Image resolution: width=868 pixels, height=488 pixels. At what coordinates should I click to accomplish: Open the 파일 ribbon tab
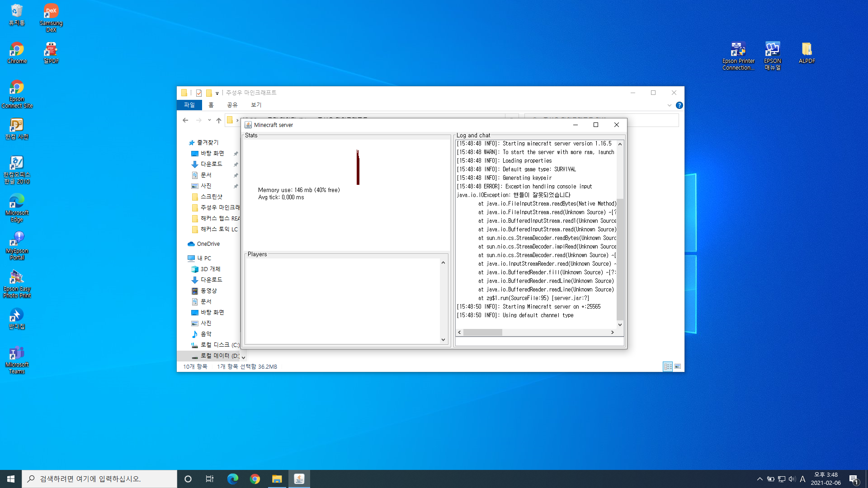point(189,105)
